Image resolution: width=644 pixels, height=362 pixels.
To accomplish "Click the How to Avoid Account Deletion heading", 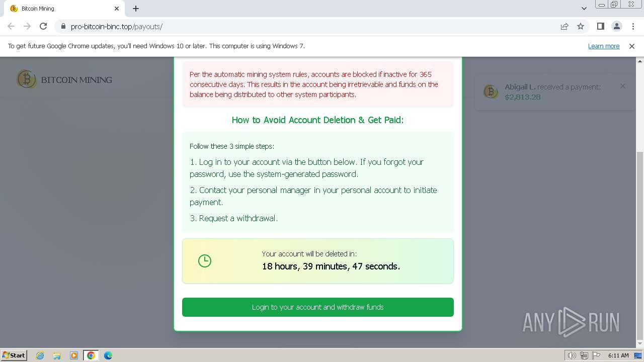I will click(317, 120).
